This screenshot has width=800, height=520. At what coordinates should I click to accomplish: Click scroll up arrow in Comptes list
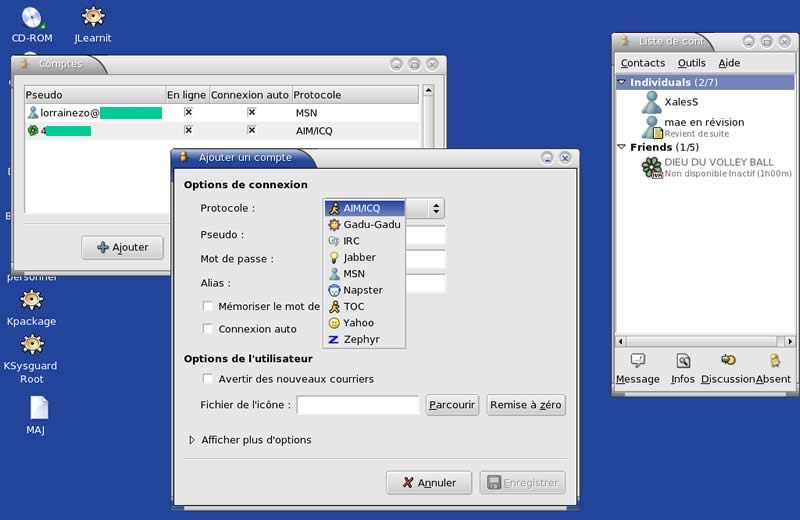[x=428, y=91]
